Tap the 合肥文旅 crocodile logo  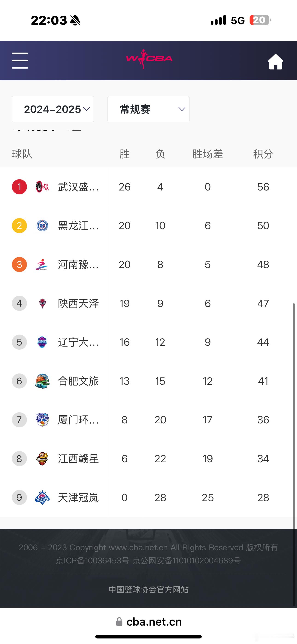[x=42, y=381]
